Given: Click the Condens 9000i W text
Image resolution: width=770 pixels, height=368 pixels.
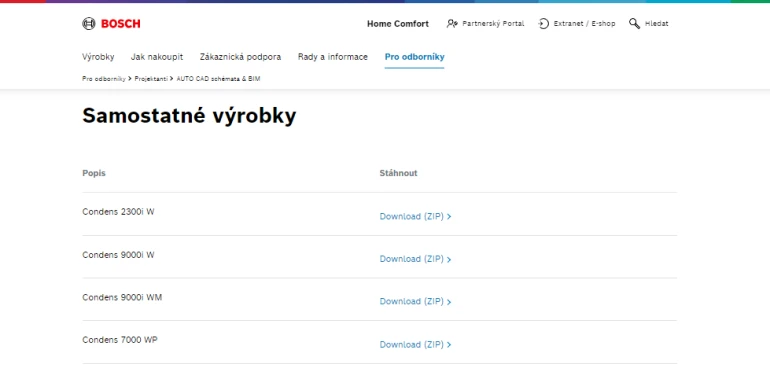Looking at the screenshot, I should [118, 255].
